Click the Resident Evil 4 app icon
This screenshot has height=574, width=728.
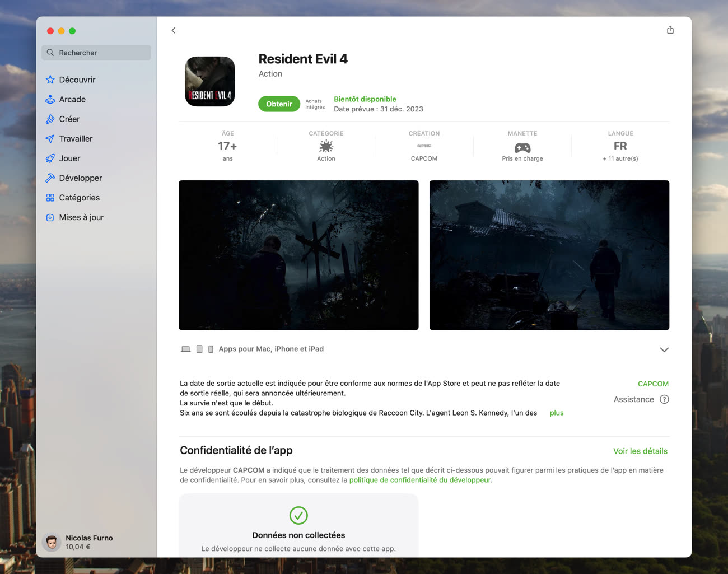pos(210,81)
